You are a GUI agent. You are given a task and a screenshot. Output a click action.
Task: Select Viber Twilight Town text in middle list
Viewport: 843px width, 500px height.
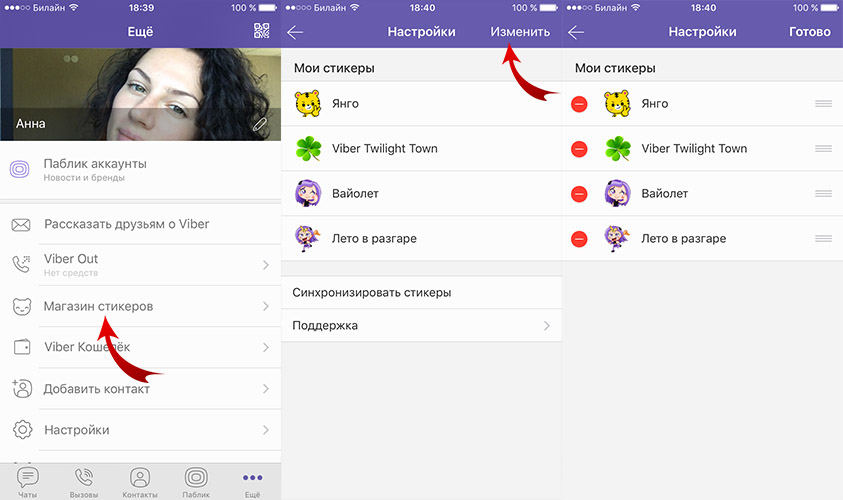(384, 148)
